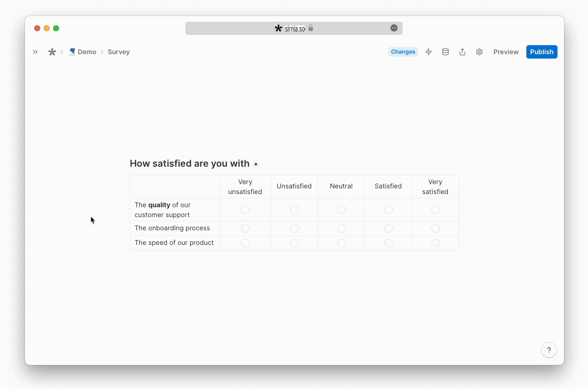Click the 'Unsatisfied' column header
The image size is (588, 389).
(x=294, y=186)
